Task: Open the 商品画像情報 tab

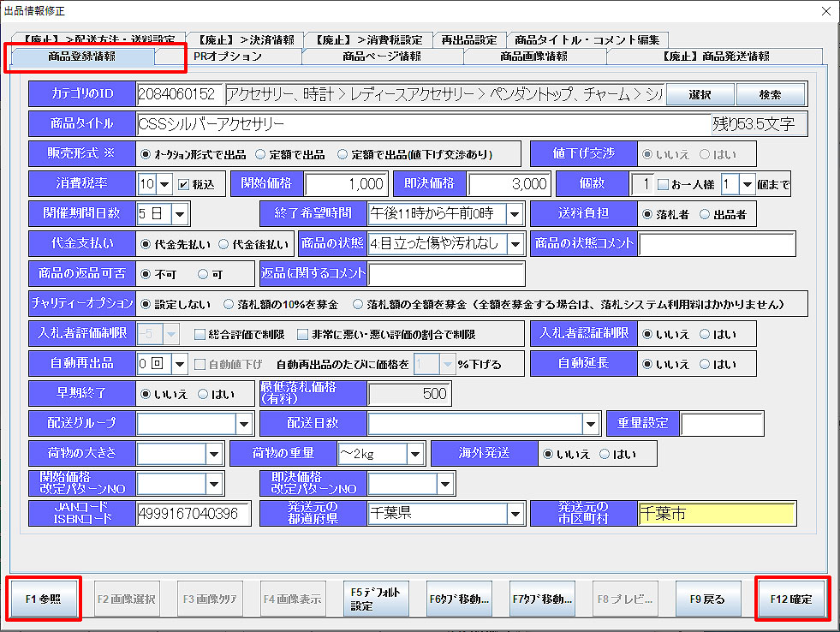Action: click(x=533, y=57)
